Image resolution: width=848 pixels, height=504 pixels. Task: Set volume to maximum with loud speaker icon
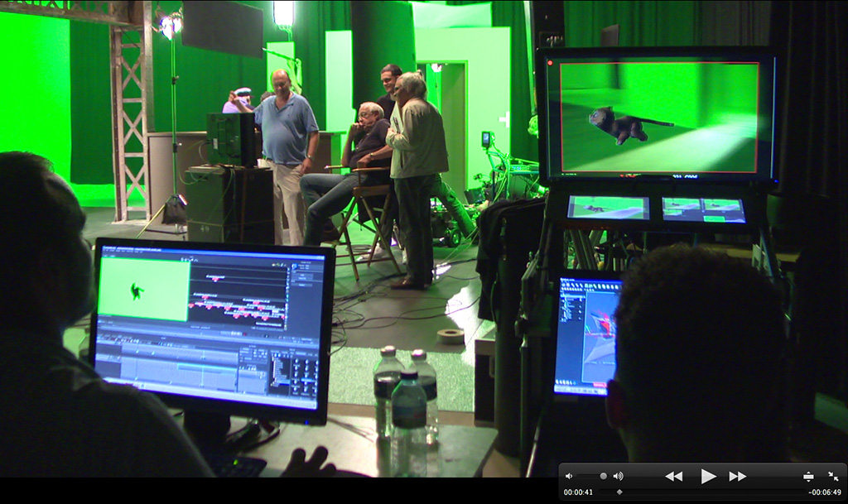[618, 476]
